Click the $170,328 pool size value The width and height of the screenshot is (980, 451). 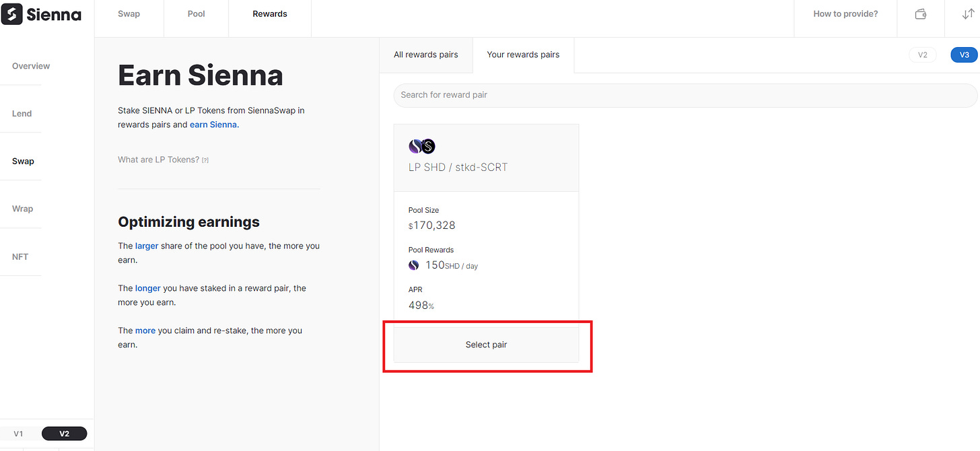[x=432, y=225]
